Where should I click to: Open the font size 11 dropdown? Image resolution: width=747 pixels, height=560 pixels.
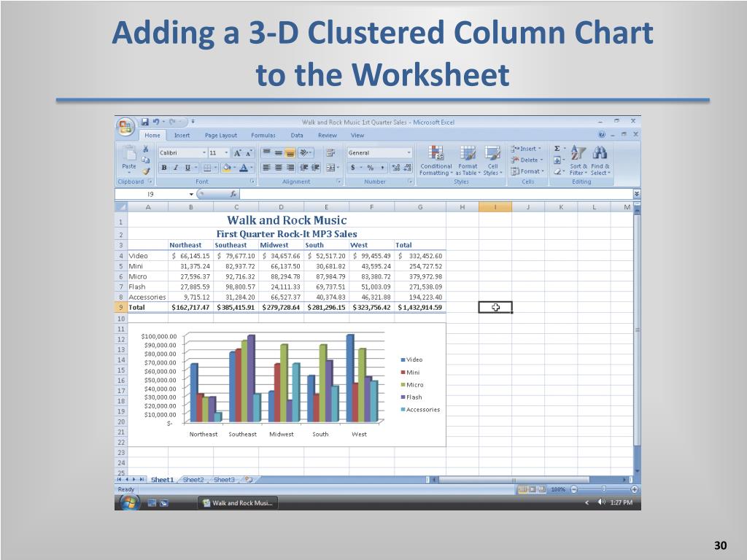(226, 153)
